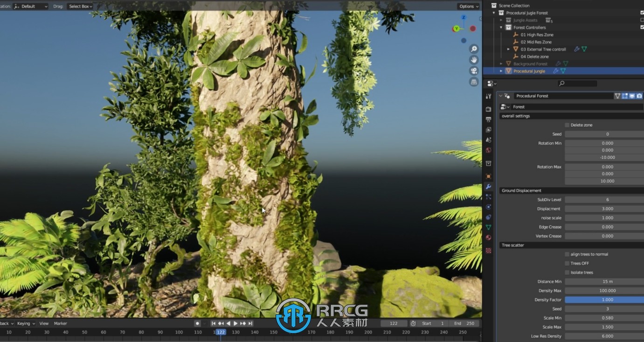Open the World properties tab

[488, 150]
